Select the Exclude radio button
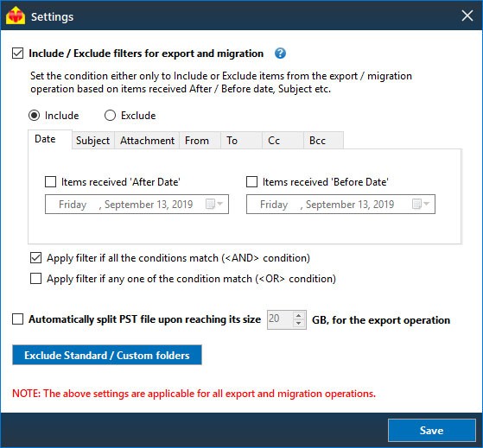Image resolution: width=483 pixels, height=448 pixels. (110, 116)
